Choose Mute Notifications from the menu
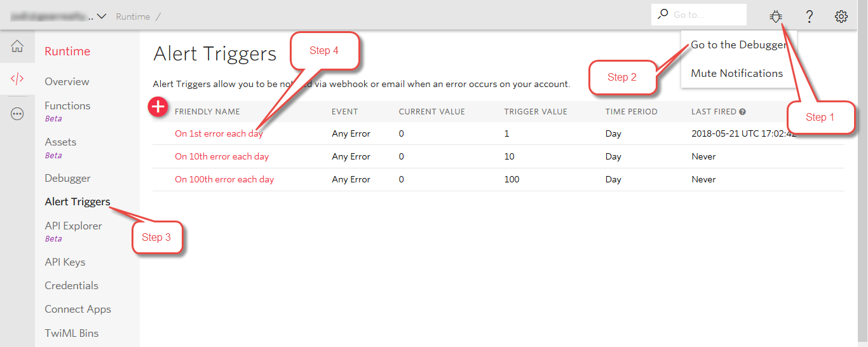 [x=736, y=73]
